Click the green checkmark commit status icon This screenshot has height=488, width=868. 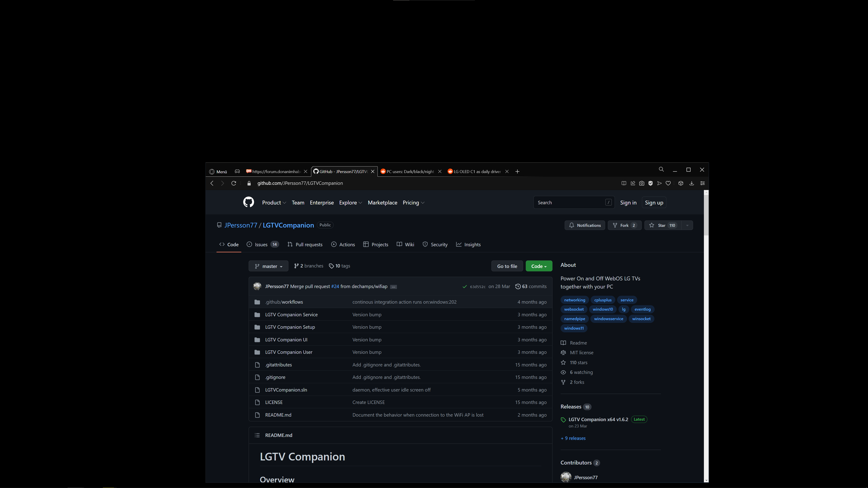[x=465, y=287]
